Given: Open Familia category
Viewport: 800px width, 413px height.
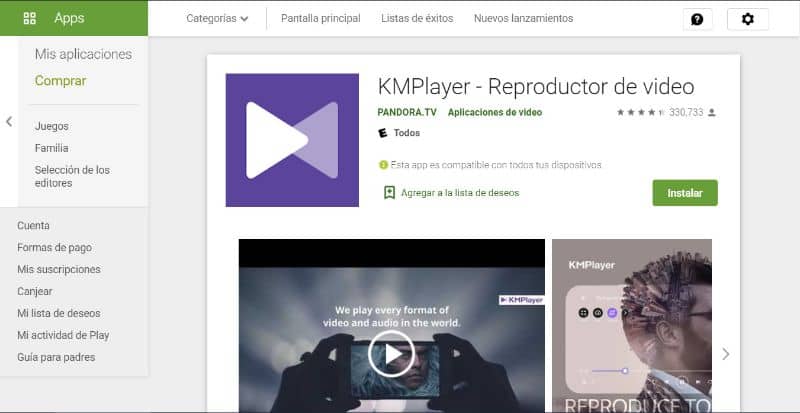Looking at the screenshot, I should point(52,148).
